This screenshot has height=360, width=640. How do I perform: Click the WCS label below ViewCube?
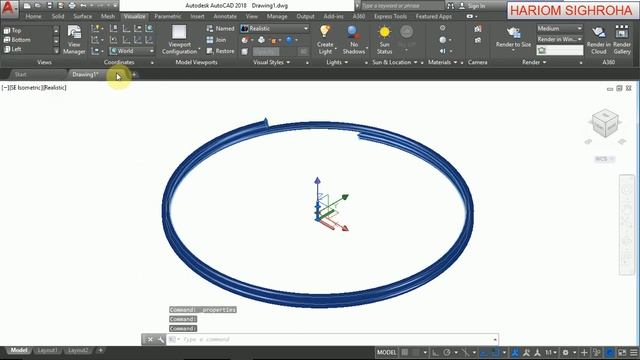(x=604, y=159)
